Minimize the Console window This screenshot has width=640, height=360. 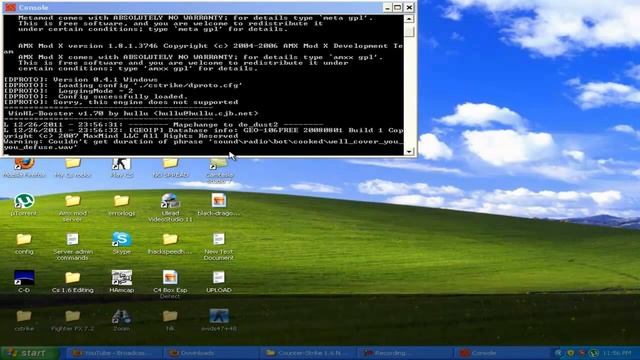[387, 7]
